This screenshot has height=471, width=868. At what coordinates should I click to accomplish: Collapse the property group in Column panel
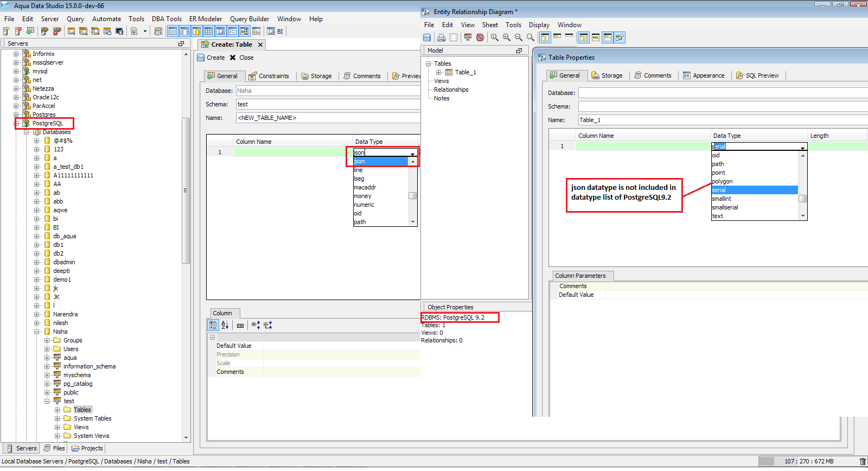click(212, 338)
